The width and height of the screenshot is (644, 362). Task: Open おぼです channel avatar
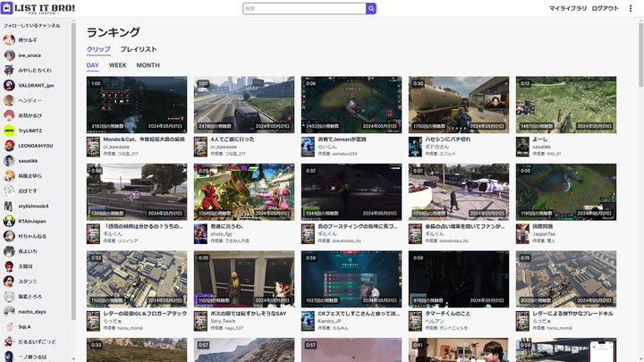click(x=9, y=191)
